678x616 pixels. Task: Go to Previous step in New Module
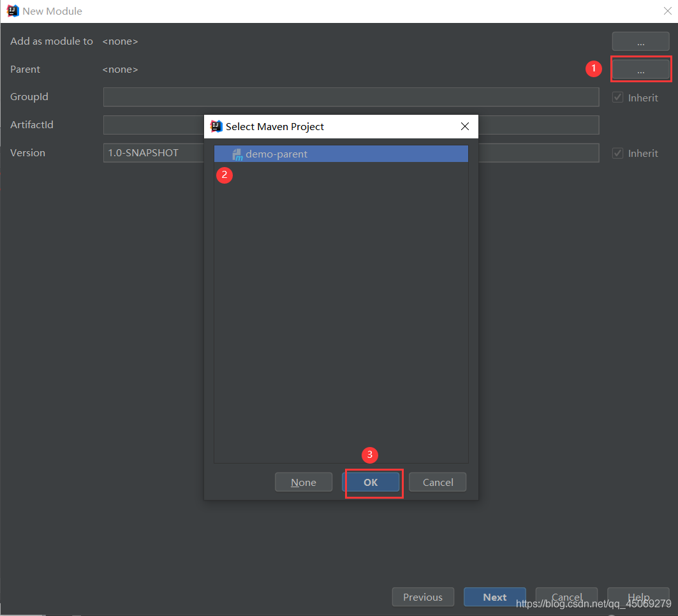(423, 597)
